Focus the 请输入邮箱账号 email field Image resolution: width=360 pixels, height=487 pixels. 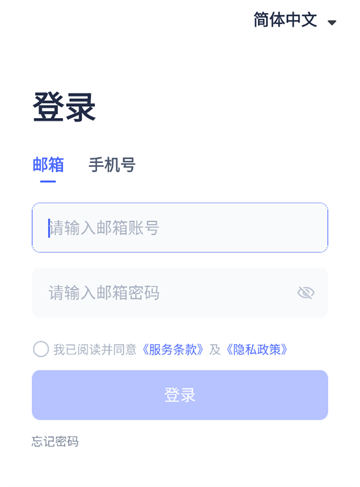[180, 228]
